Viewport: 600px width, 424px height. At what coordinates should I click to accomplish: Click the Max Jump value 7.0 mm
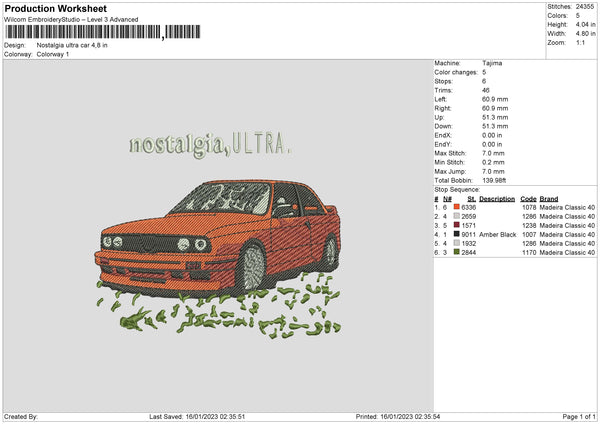493,171
